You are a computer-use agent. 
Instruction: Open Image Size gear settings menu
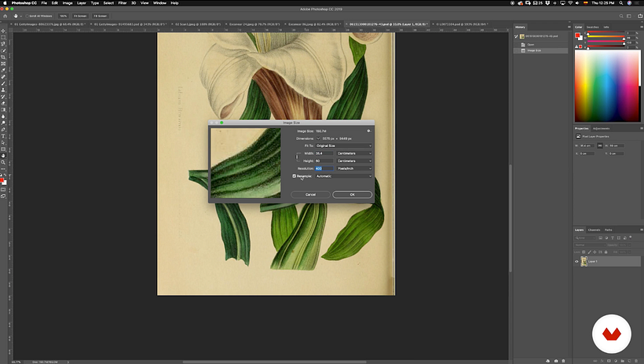368,131
